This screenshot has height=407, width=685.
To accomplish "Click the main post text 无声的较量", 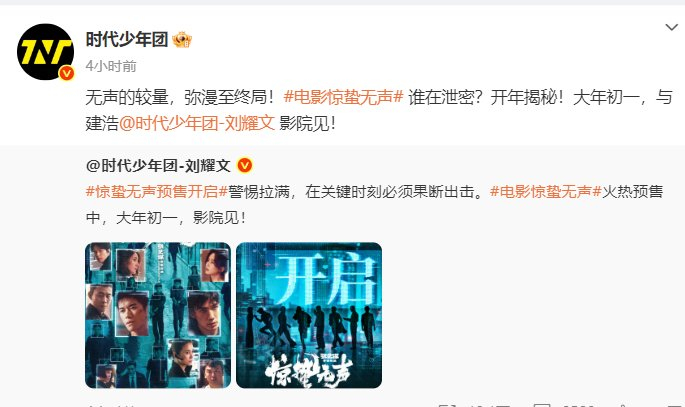I will pyautogui.click(x=127, y=97).
